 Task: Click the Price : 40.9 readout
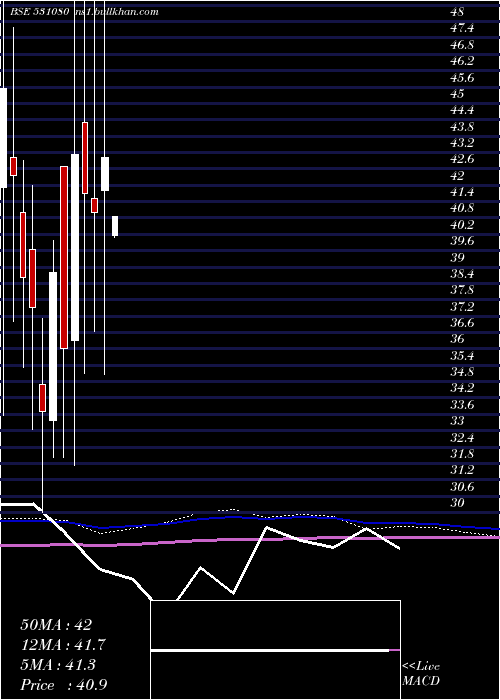click(x=64, y=685)
